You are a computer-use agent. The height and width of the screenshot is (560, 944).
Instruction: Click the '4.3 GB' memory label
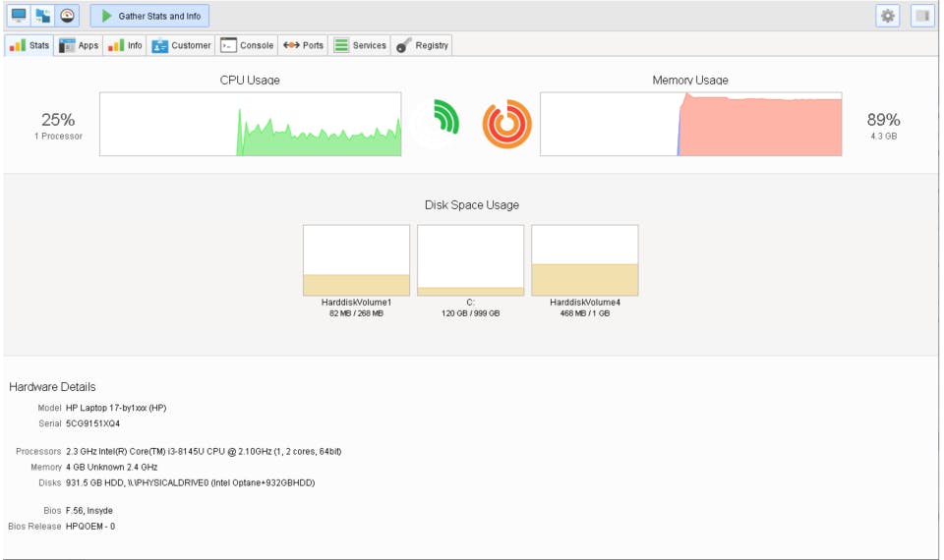point(883,136)
